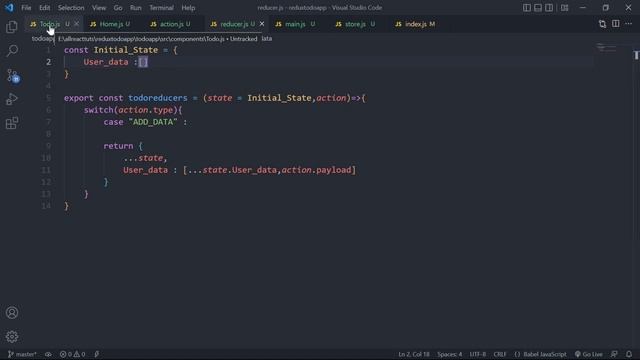Toggle the primary side bar layout icon

527,7
